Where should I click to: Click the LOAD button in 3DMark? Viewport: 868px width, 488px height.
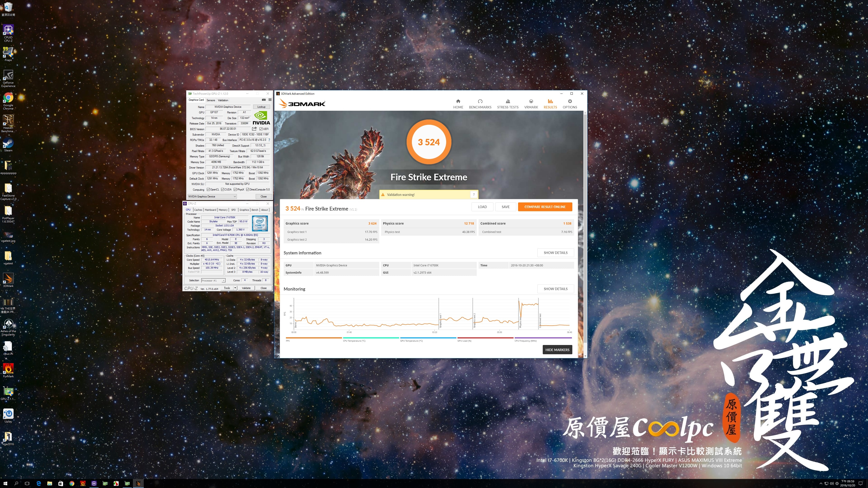(482, 207)
